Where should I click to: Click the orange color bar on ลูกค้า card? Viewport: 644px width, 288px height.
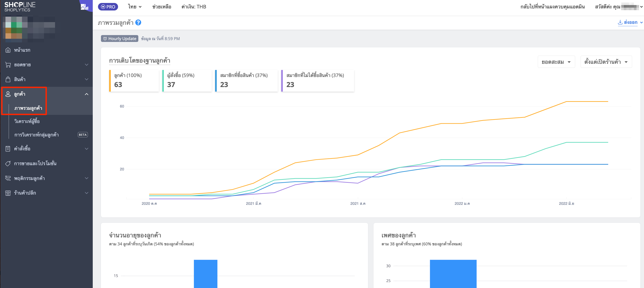(110, 81)
